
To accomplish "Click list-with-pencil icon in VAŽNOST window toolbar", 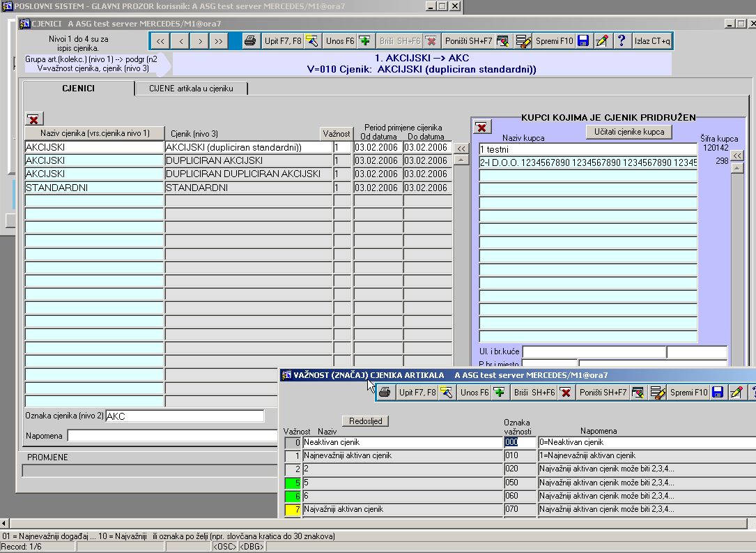I will pyautogui.click(x=658, y=393).
